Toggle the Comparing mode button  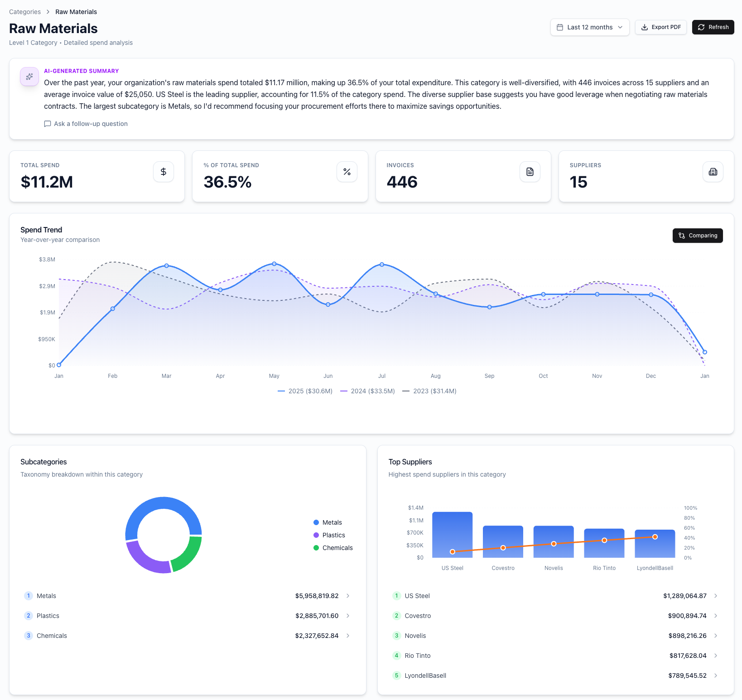pos(698,236)
